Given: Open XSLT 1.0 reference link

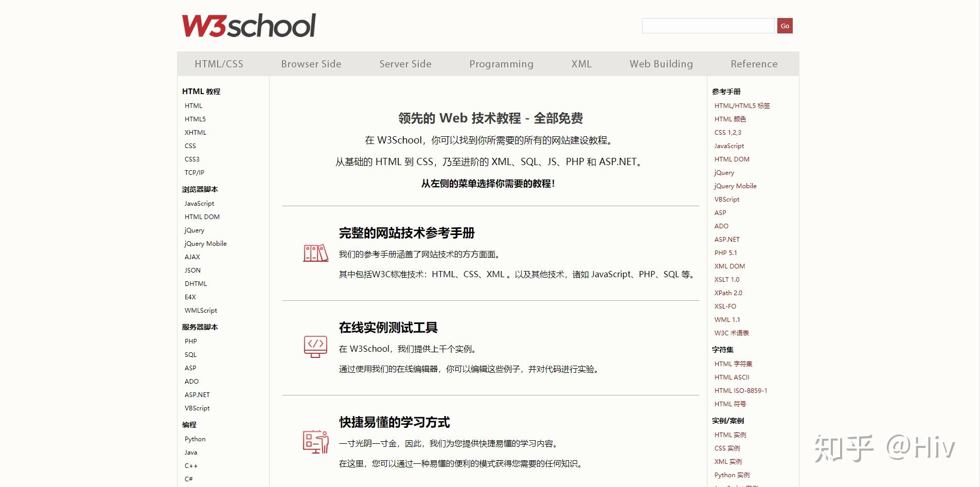Looking at the screenshot, I should coord(726,279).
